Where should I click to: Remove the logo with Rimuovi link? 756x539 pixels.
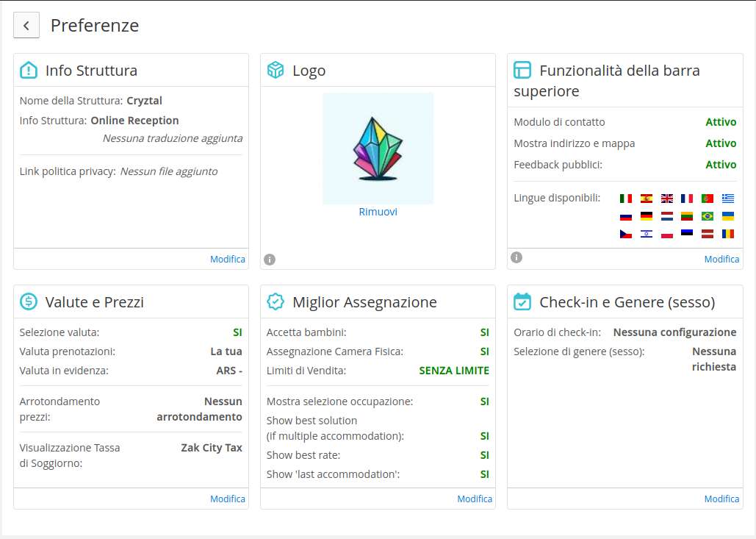(x=378, y=212)
